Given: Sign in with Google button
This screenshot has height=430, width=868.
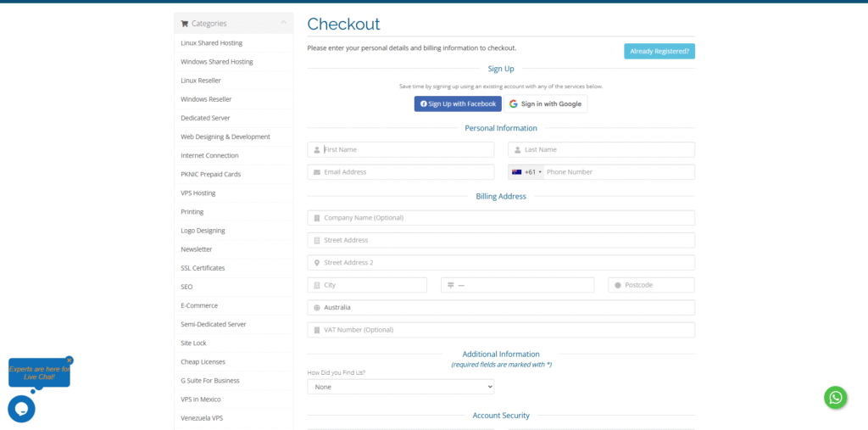Looking at the screenshot, I should click(x=547, y=103).
